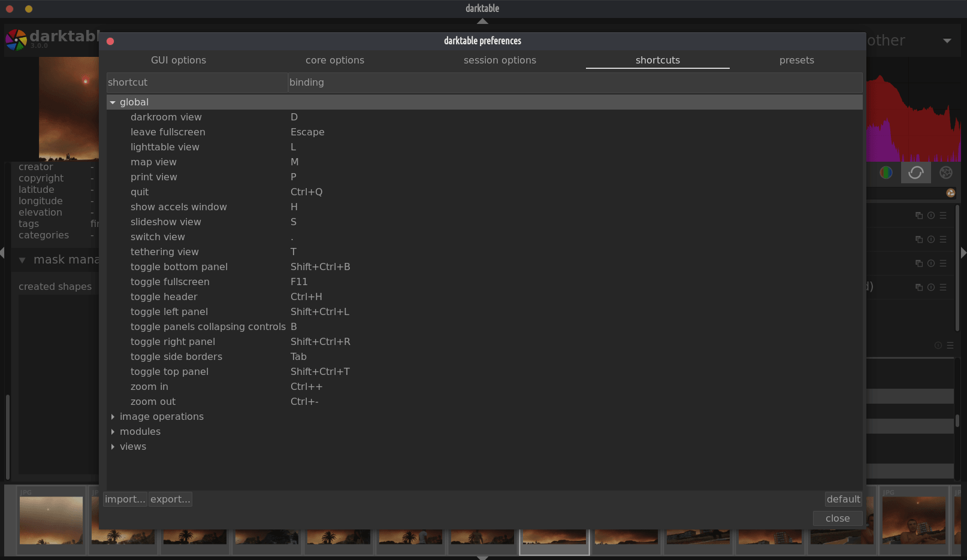967x560 pixels.
Task: Select the "tethering view" shortcut row
Action: (x=485, y=252)
